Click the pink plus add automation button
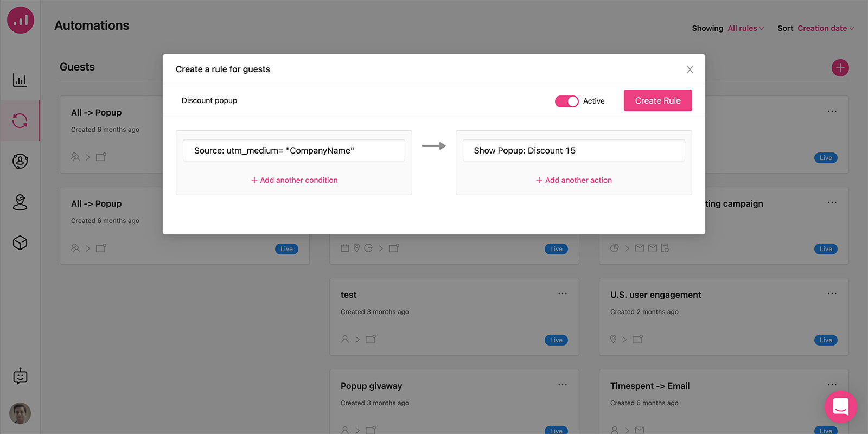The width and height of the screenshot is (868, 434). (x=840, y=68)
